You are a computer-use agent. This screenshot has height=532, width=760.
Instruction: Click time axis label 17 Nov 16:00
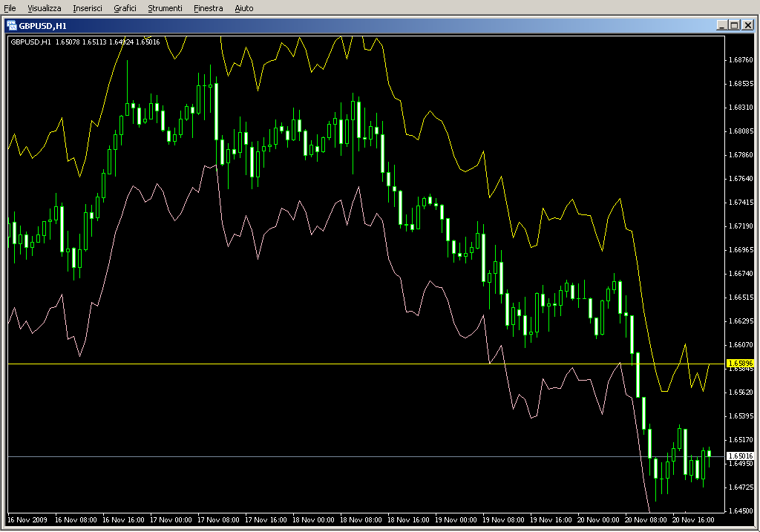tap(266, 520)
